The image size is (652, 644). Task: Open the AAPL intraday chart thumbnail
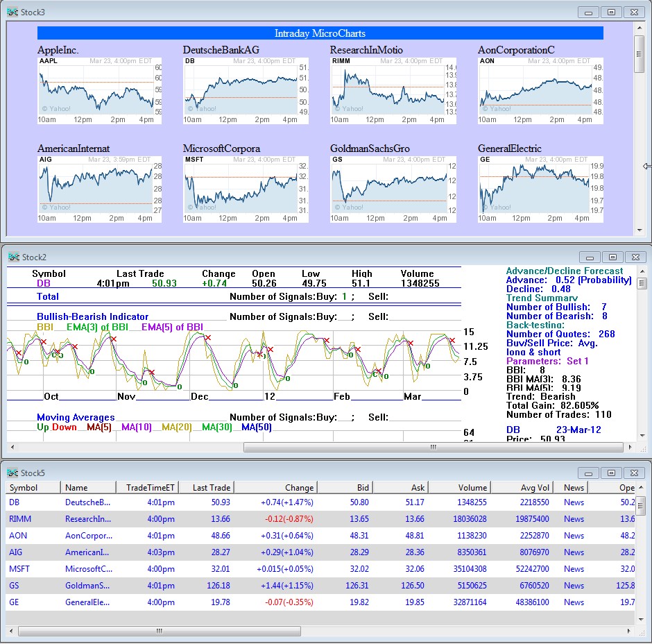point(100,91)
